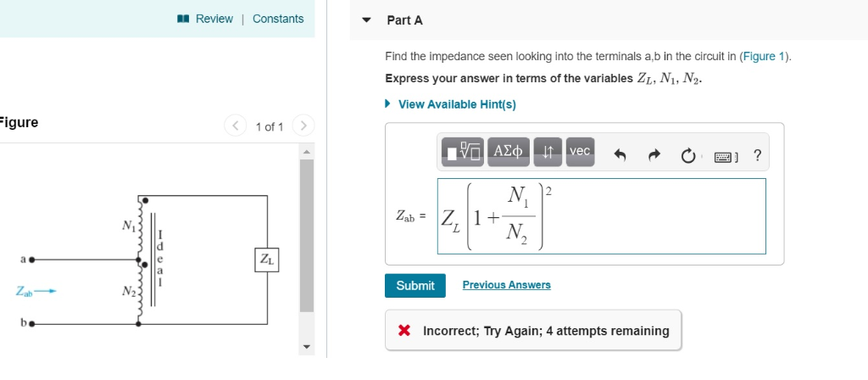The height and width of the screenshot is (380, 868).
Task: Open the Constants link
Action: click(x=278, y=19)
